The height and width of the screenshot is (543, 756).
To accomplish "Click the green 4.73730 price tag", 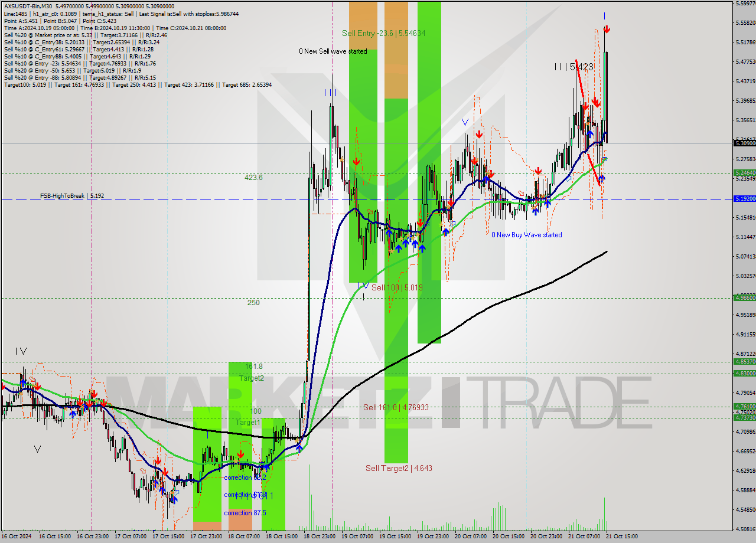I will tap(744, 417).
